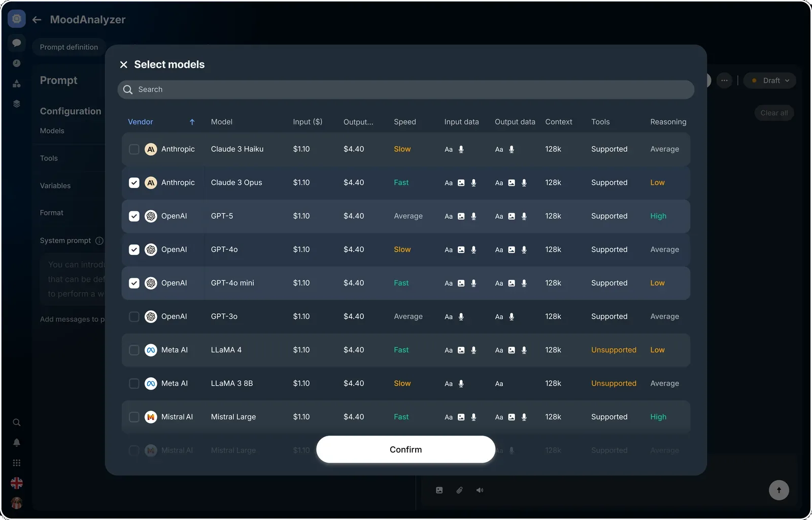Open Models under Configuration
Screen dimensions: 812x520
(52, 131)
